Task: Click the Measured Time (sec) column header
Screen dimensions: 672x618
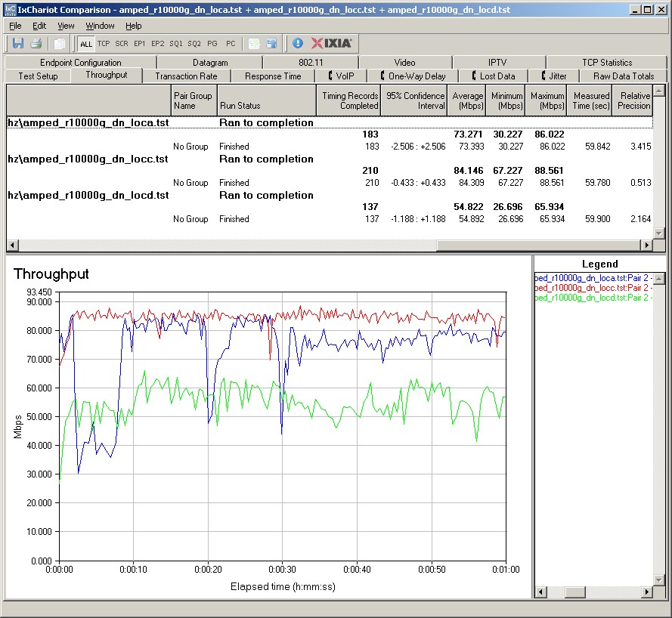Action: (x=590, y=100)
